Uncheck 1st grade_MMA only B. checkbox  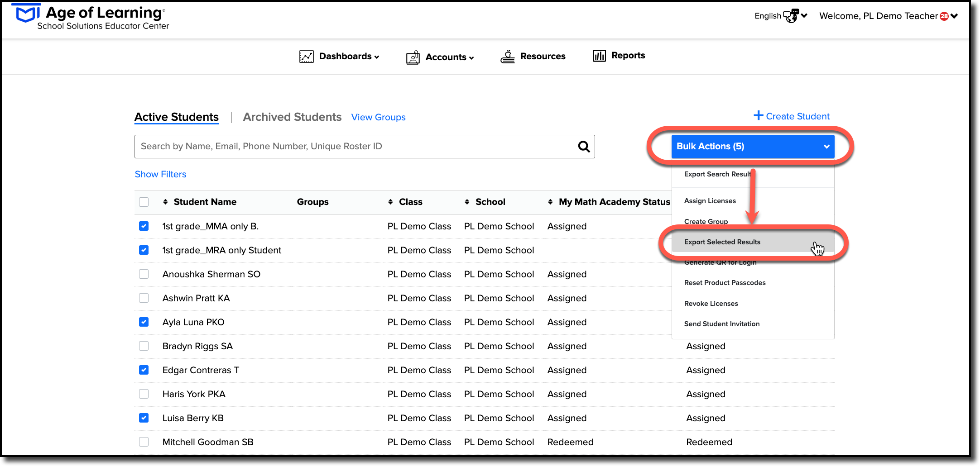(144, 226)
